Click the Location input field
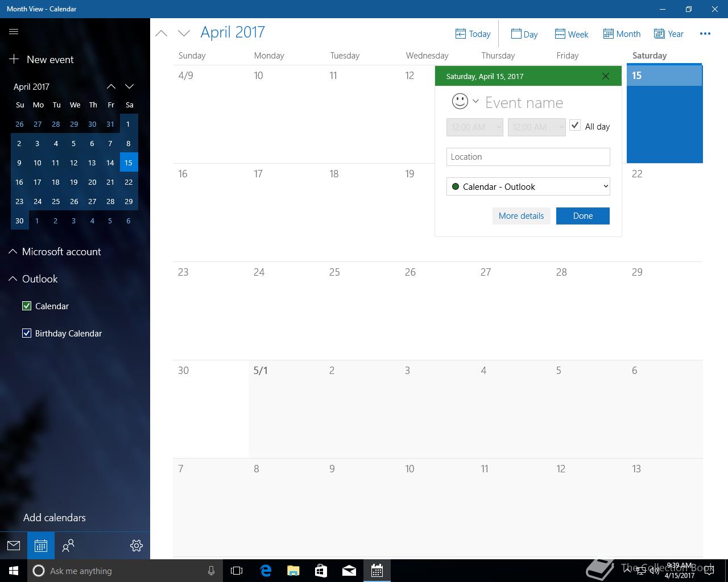728x582 pixels. (x=528, y=157)
